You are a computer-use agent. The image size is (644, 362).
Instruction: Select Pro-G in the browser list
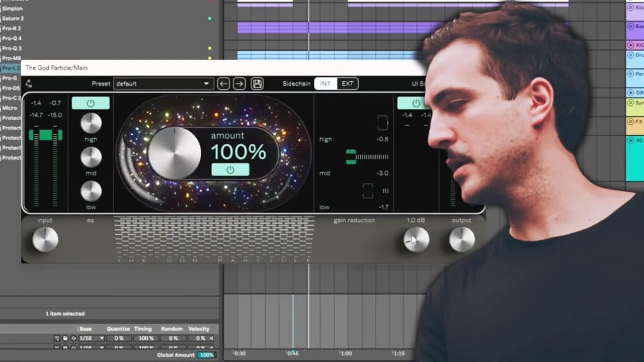9,78
